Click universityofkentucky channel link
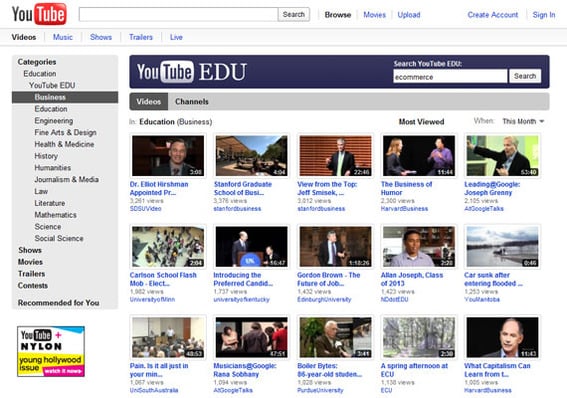This screenshot has width=567, height=398. 241,300
